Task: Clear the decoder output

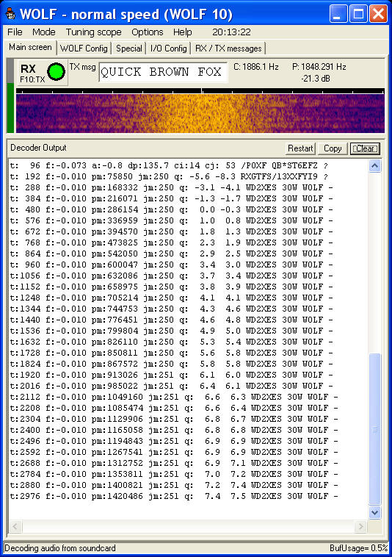Action: point(365,148)
